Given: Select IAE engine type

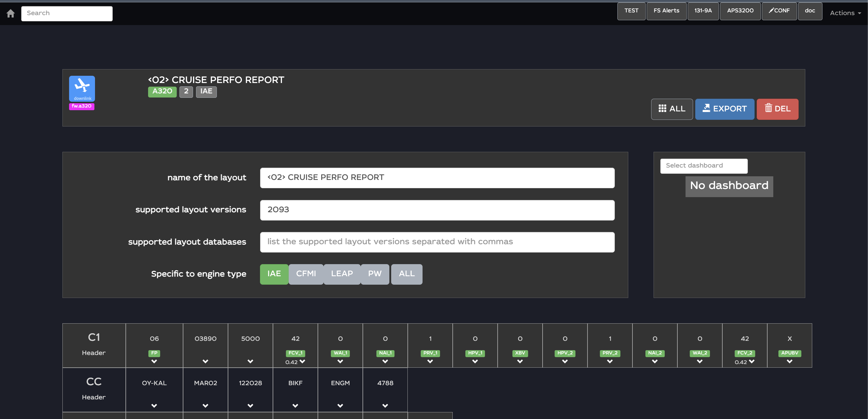Looking at the screenshot, I should click(274, 274).
